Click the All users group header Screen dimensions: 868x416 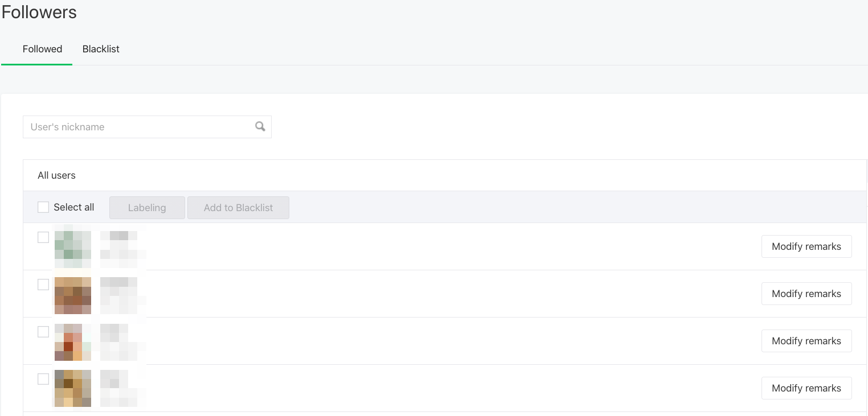pyautogui.click(x=56, y=175)
